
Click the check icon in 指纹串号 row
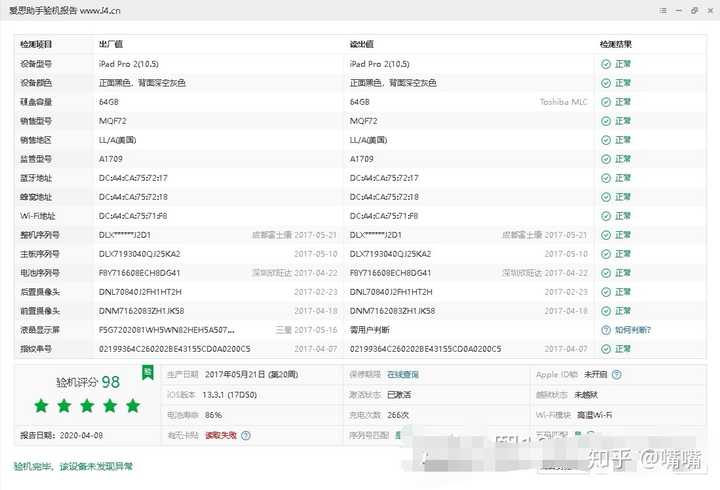click(x=606, y=349)
